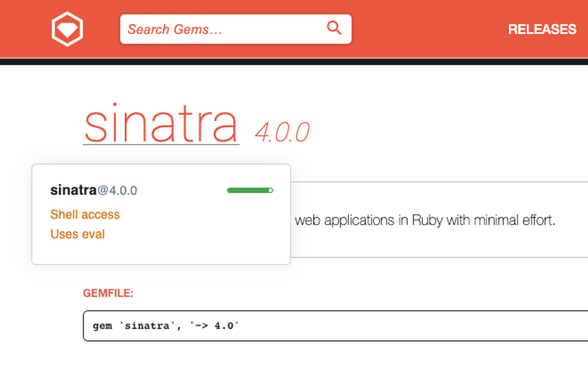The width and height of the screenshot is (588, 366).
Task: Click the description text about Ruby web applications
Action: [x=425, y=220]
